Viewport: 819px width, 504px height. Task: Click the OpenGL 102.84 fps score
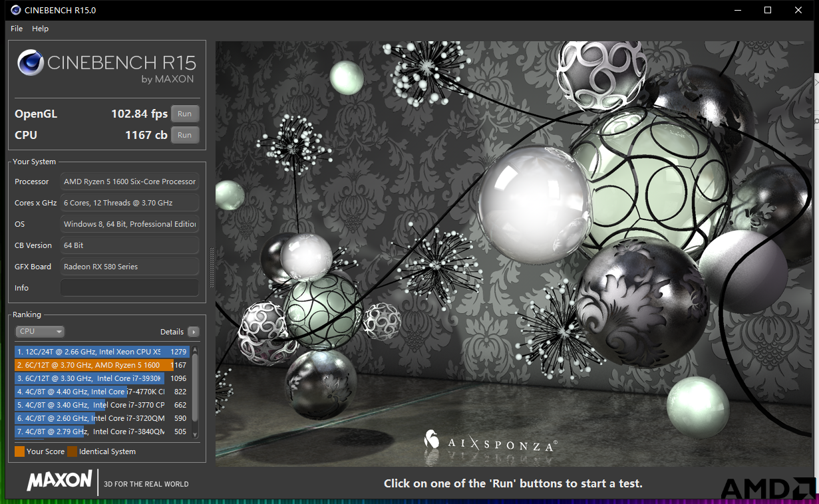pos(139,114)
